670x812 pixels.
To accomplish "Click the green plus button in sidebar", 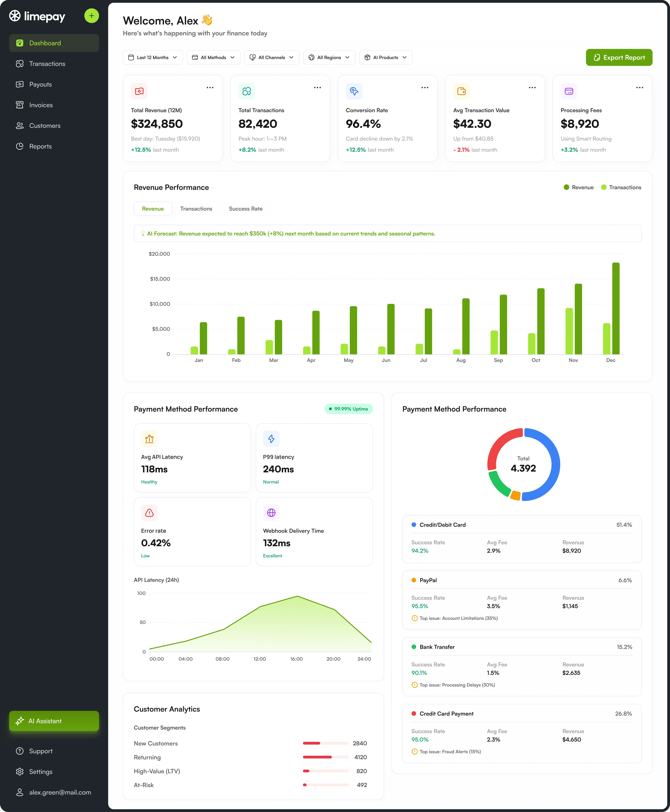I will pos(91,16).
